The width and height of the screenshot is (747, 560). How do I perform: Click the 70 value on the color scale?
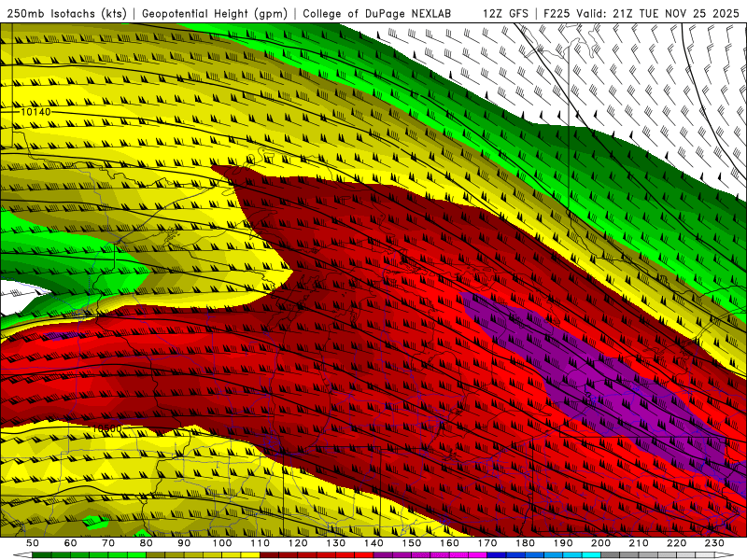click(x=108, y=543)
